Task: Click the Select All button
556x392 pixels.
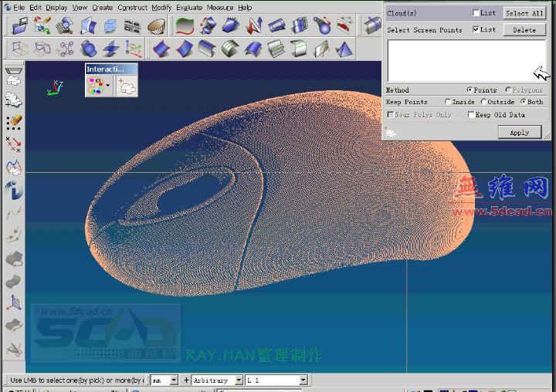Action: (524, 13)
